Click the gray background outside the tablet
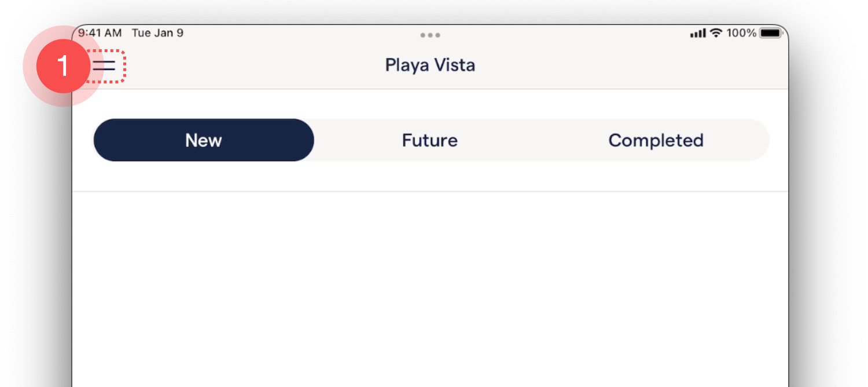The height and width of the screenshot is (387, 868). coord(827,232)
